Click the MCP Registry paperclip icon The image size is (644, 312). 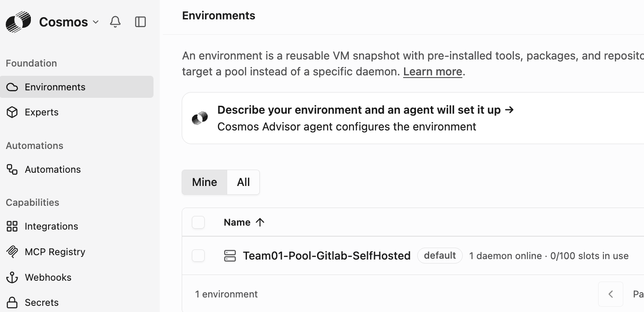(12, 252)
